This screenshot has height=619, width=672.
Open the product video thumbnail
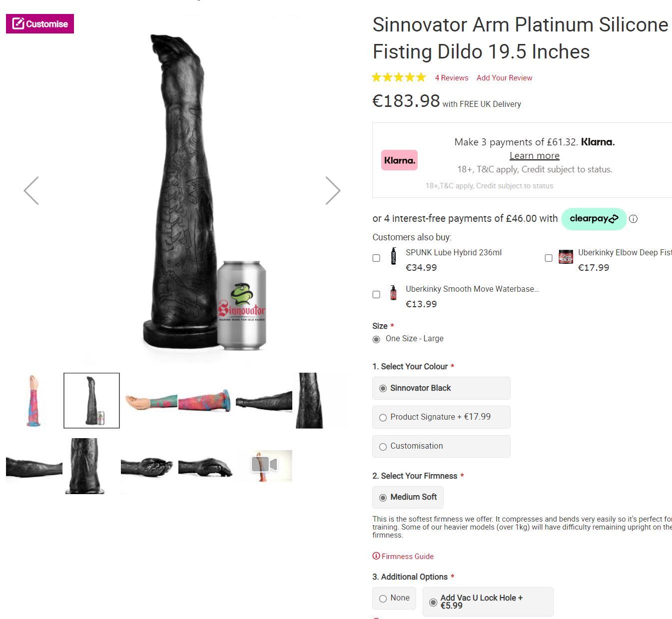point(264,465)
